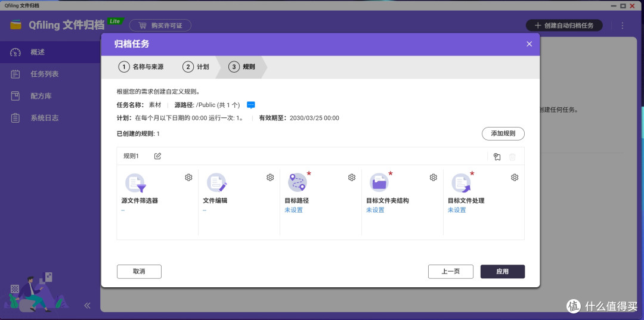Open settings gear for 目标文件处理
The width and height of the screenshot is (644, 320).
[x=515, y=177]
